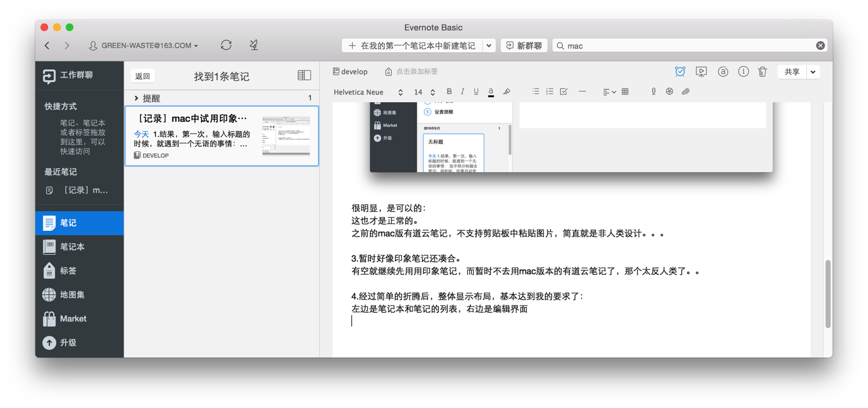Record audio with the microphone icon
The image size is (868, 408).
click(x=654, y=92)
